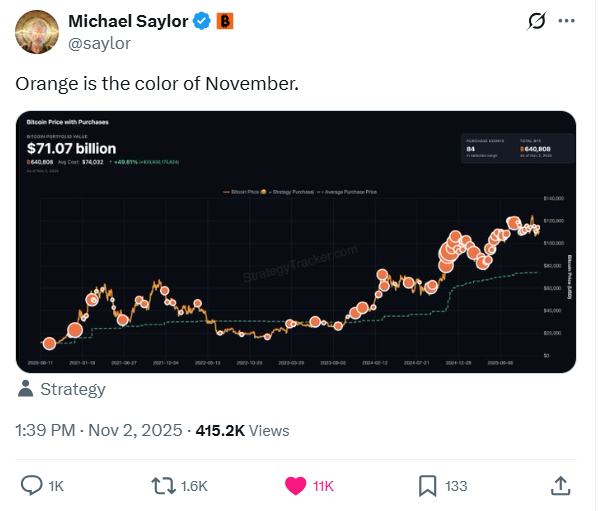Click the 1.6K repost count
This screenshot has width=604, height=511.
195,486
